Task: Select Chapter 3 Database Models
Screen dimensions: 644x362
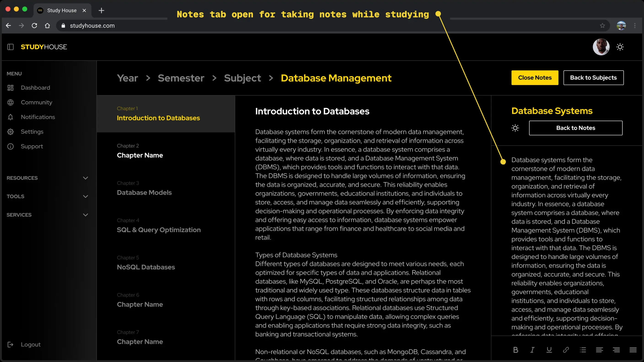Action: [166, 188]
